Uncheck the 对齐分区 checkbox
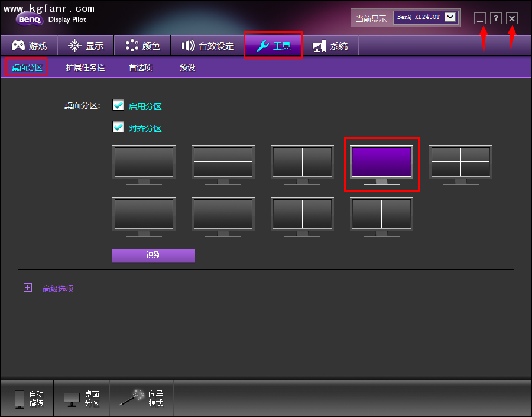532x417 pixels. pyautogui.click(x=118, y=127)
